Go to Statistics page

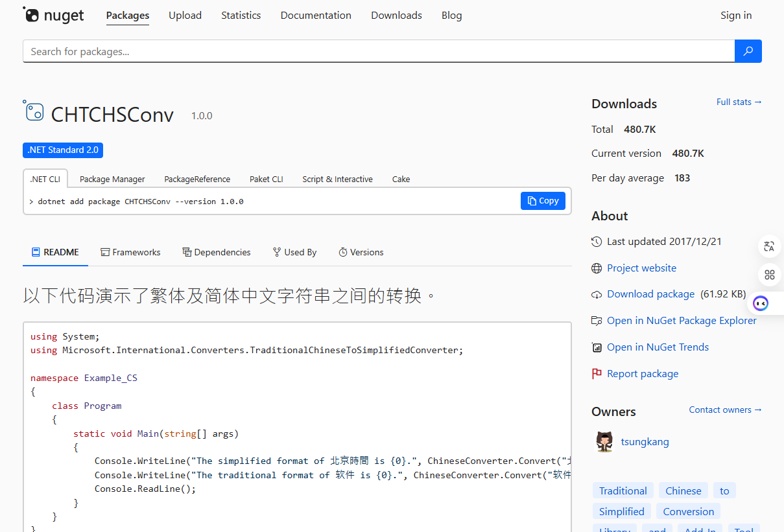pyautogui.click(x=241, y=16)
